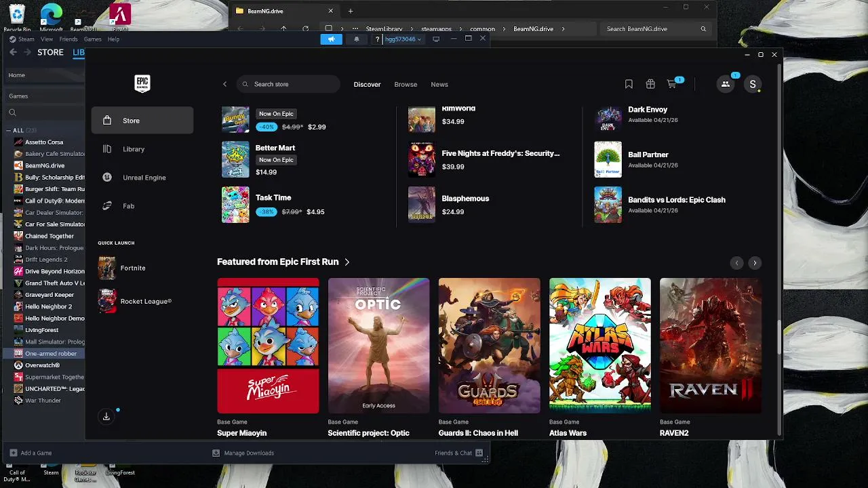This screenshot has width=868, height=488.
Task: Go up one folder in File Explorer
Action: 283,29
